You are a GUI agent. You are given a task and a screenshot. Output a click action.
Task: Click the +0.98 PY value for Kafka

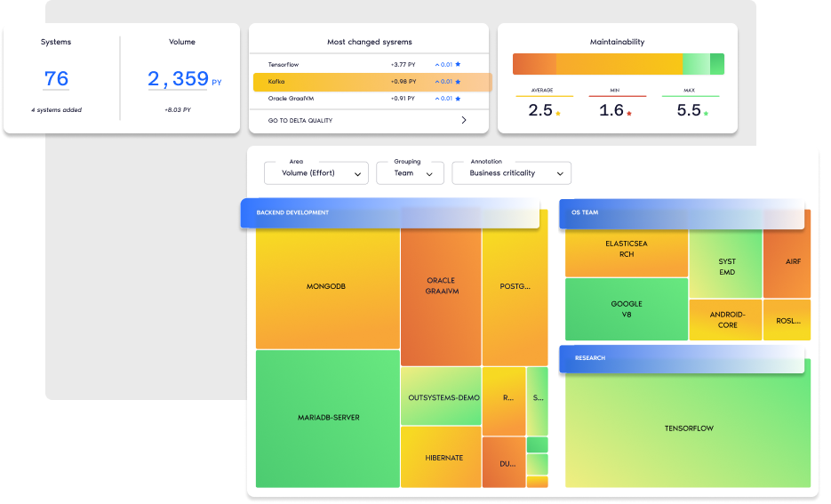coord(404,82)
